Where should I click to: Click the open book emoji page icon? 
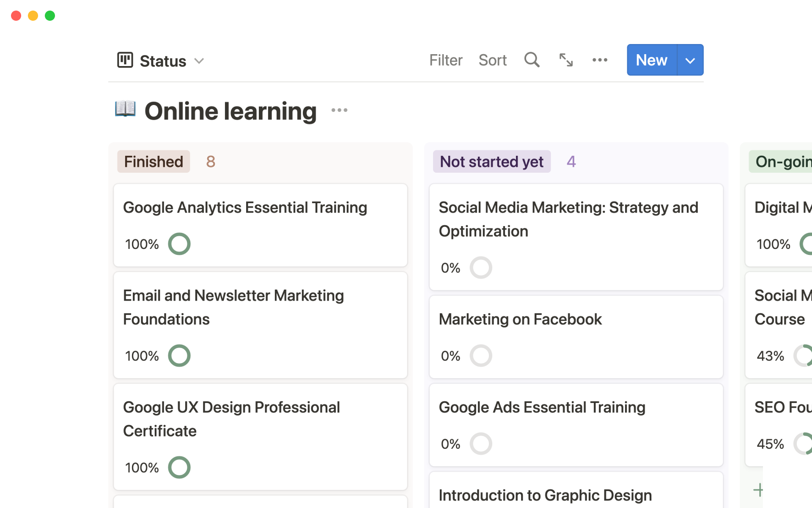125,109
